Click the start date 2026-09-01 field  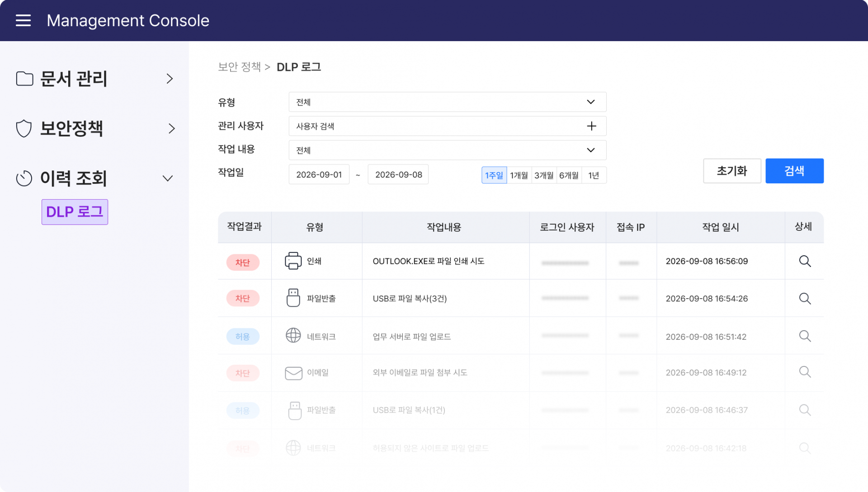pyautogui.click(x=319, y=174)
